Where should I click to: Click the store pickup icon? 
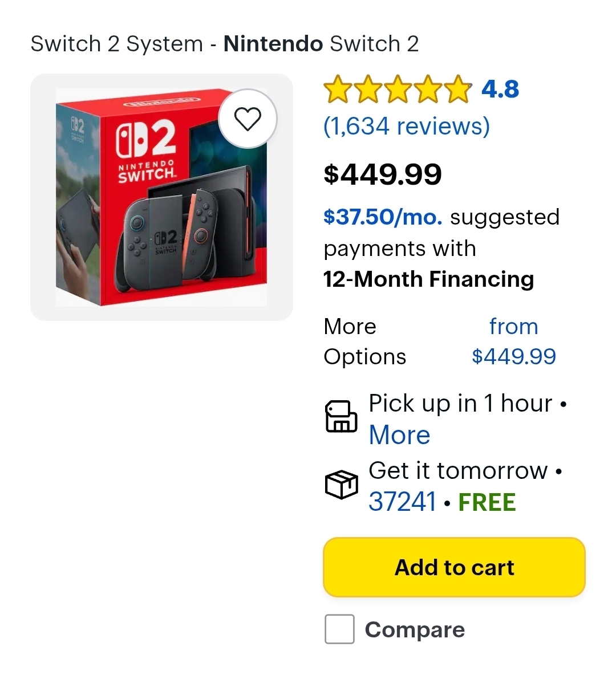pos(341,417)
